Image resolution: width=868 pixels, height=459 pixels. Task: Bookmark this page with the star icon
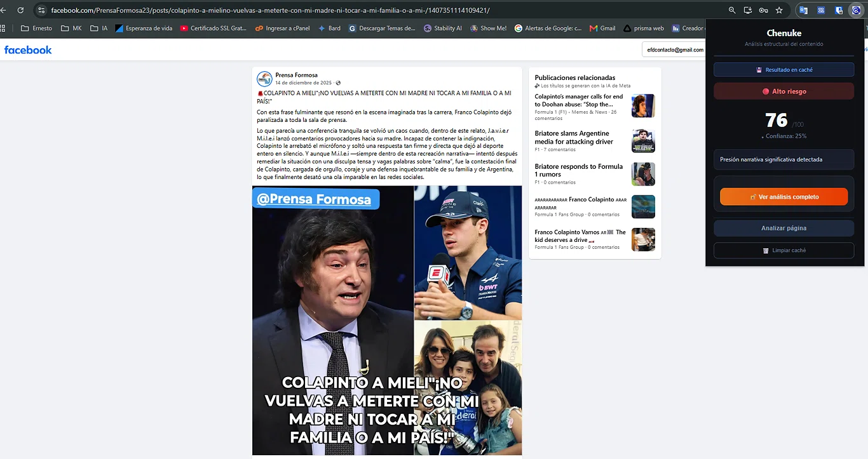(x=779, y=10)
